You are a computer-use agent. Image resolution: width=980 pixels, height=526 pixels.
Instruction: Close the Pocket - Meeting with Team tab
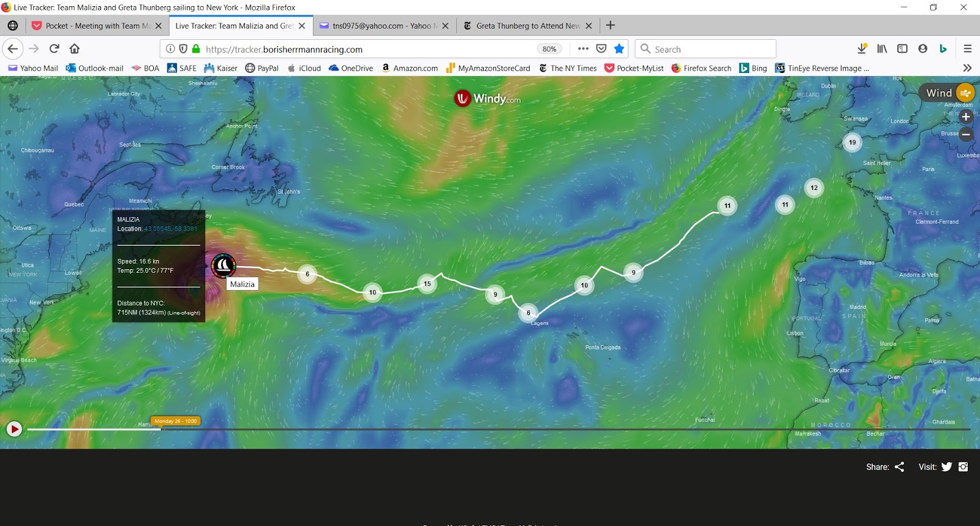click(x=159, y=26)
